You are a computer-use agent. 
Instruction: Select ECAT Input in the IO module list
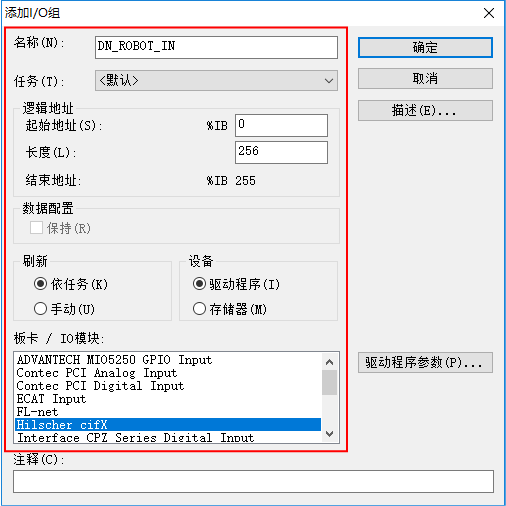tap(168, 399)
